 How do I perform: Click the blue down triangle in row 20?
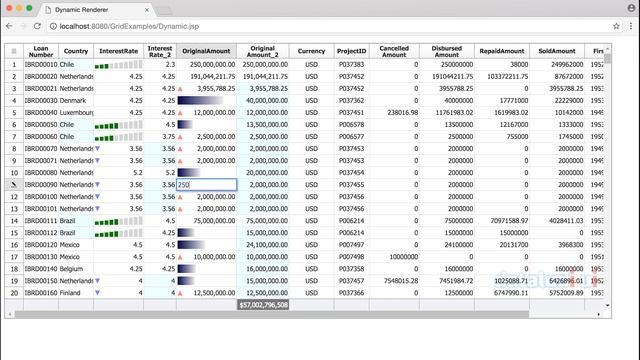coord(98,293)
